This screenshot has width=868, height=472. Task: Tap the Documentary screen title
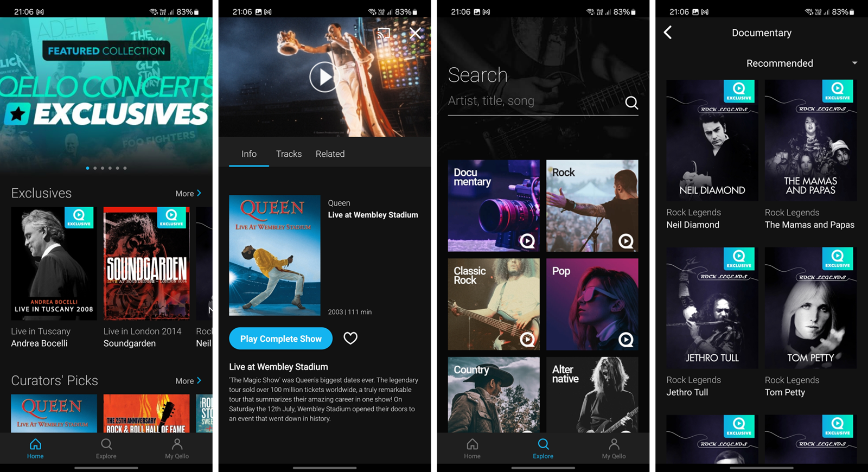(762, 33)
